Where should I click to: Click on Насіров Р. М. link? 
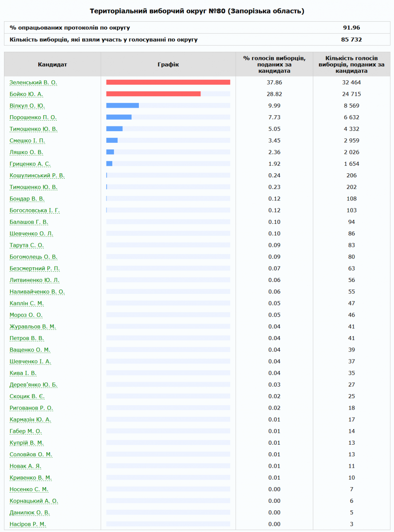coord(28,524)
